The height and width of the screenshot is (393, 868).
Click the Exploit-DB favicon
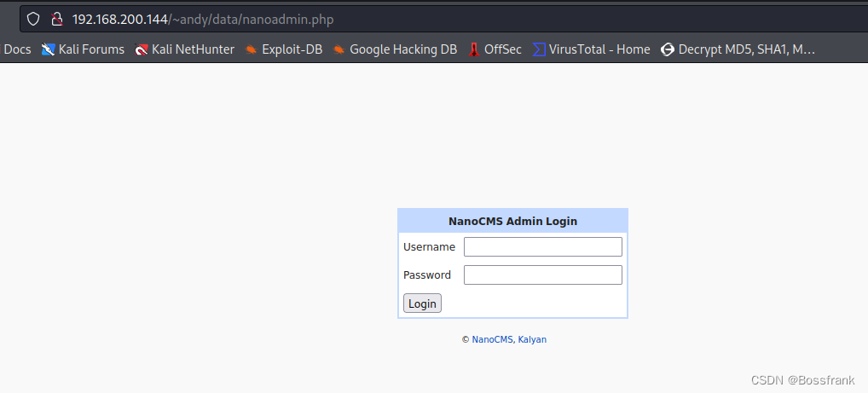[251, 49]
